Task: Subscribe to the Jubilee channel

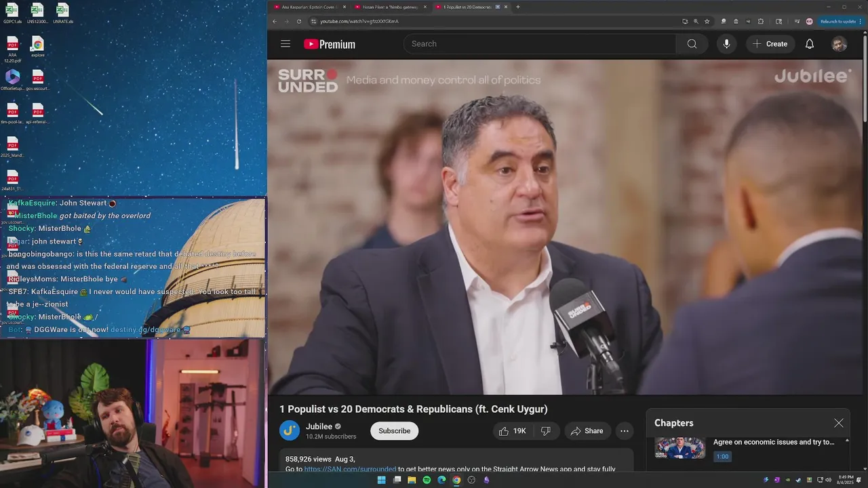Action: pyautogui.click(x=394, y=431)
